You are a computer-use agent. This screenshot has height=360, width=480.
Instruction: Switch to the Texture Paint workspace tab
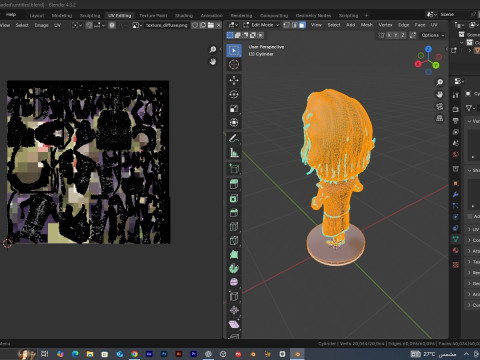pyautogui.click(x=153, y=16)
